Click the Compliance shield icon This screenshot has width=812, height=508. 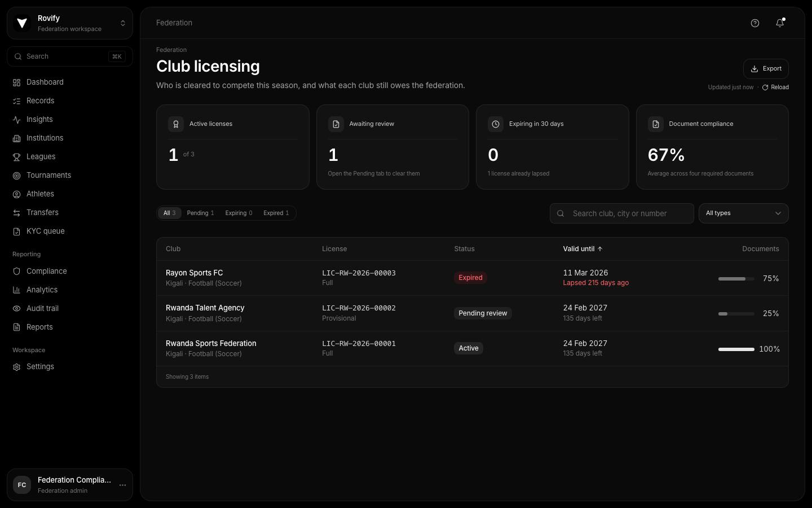(17, 271)
